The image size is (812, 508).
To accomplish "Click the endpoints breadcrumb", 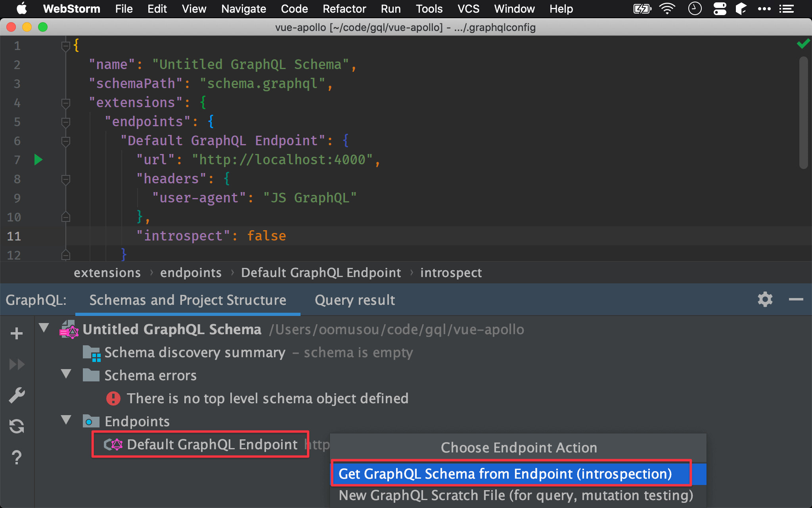I will point(191,273).
